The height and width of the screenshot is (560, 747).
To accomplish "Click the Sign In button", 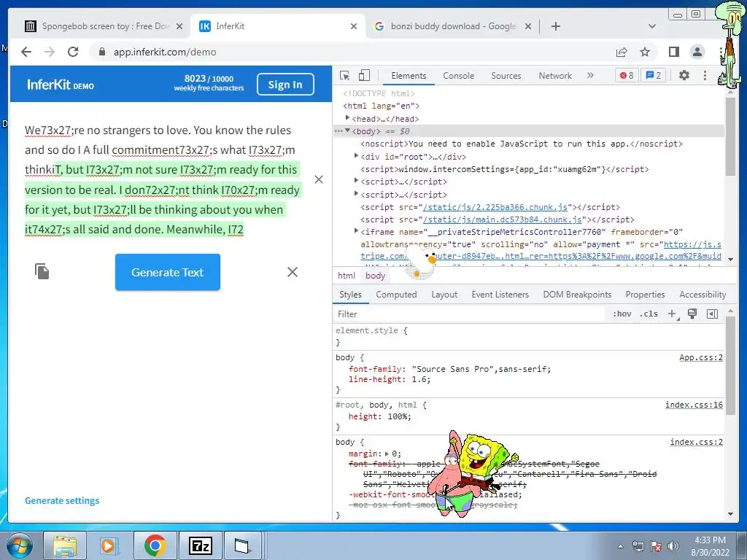I will tap(285, 85).
